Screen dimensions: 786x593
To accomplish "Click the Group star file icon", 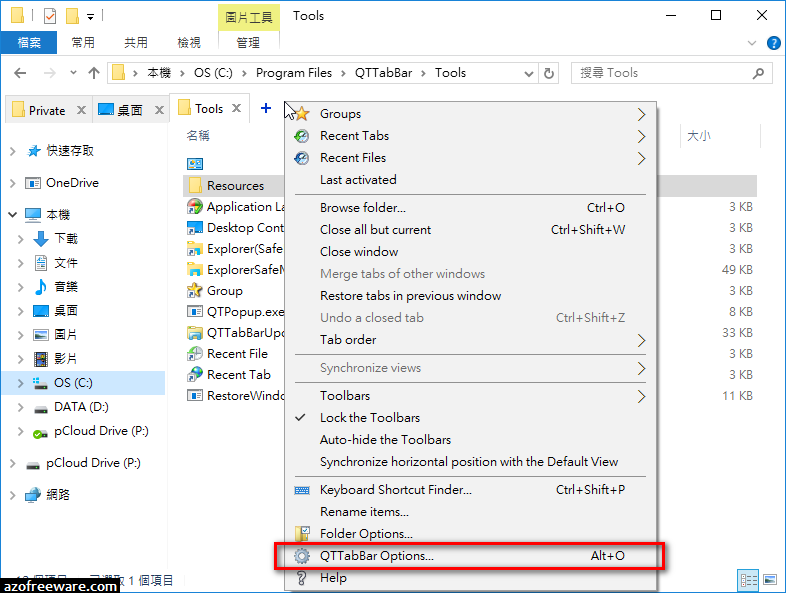I will coord(194,291).
